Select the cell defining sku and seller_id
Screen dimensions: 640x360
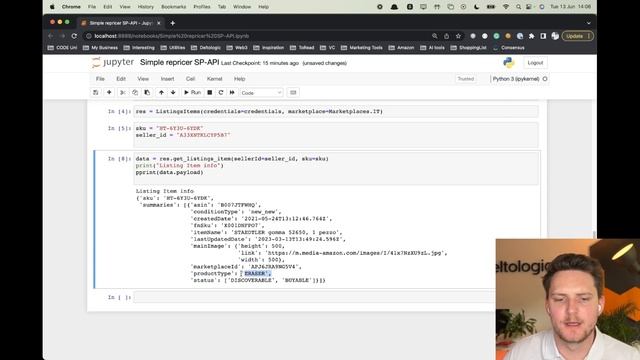336,135
